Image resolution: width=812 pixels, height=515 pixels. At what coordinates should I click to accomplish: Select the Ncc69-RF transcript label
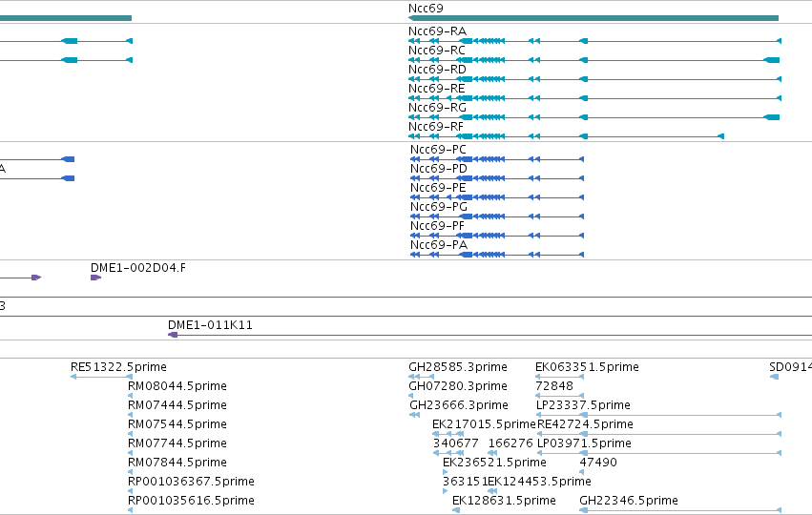point(435,127)
